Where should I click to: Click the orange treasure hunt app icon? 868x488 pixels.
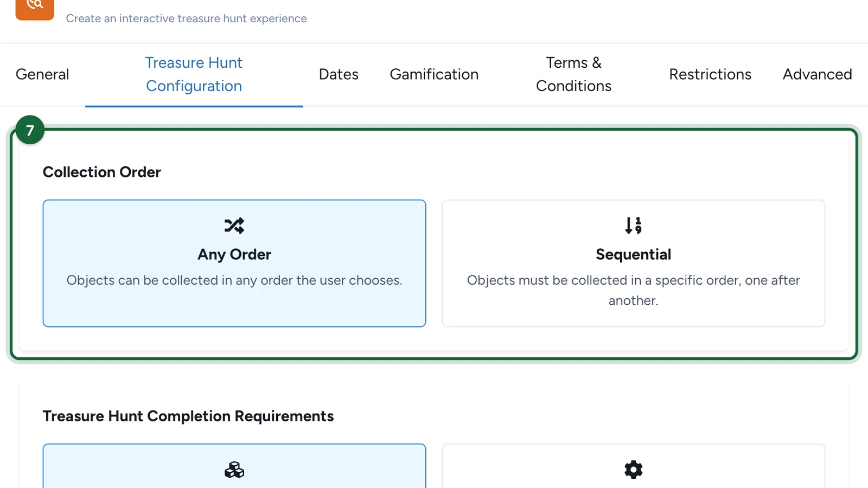pos(35,9)
